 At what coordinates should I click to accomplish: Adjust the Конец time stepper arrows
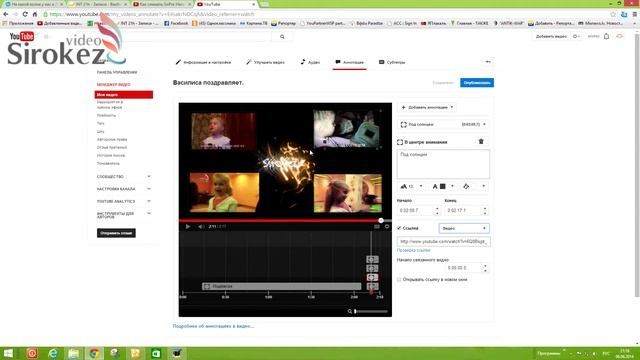pos(485,211)
